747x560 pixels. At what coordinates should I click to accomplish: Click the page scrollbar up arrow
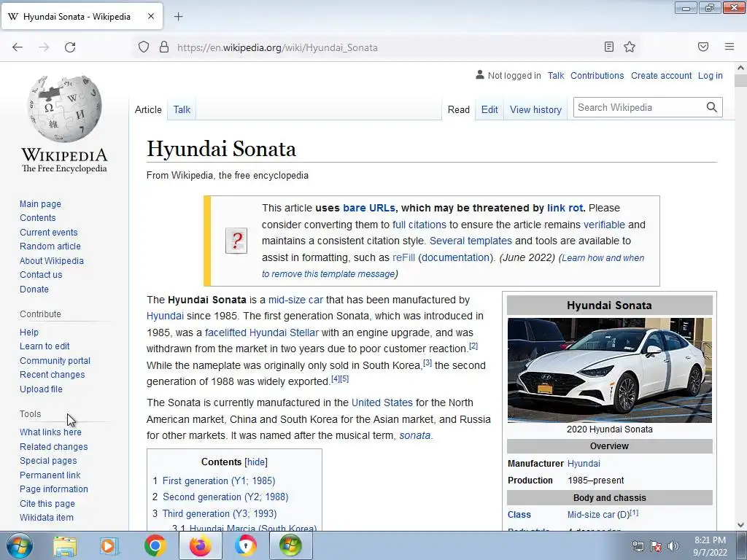pos(740,68)
